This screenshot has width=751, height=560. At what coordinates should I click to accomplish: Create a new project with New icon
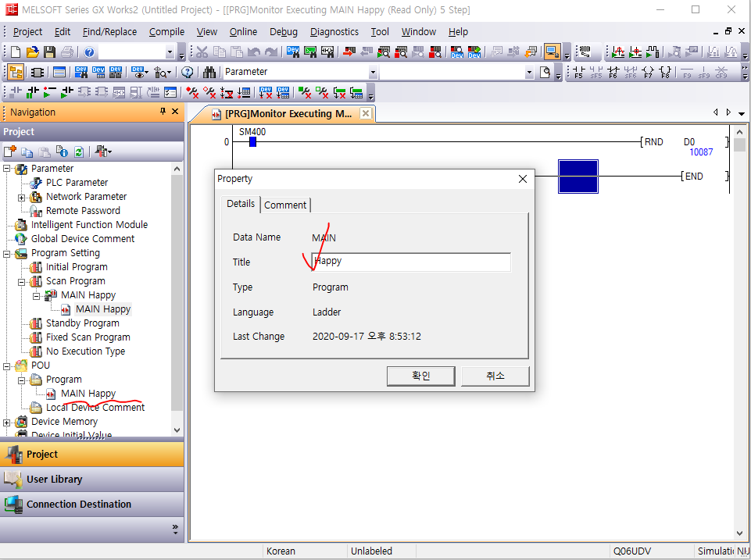pyautogui.click(x=16, y=52)
